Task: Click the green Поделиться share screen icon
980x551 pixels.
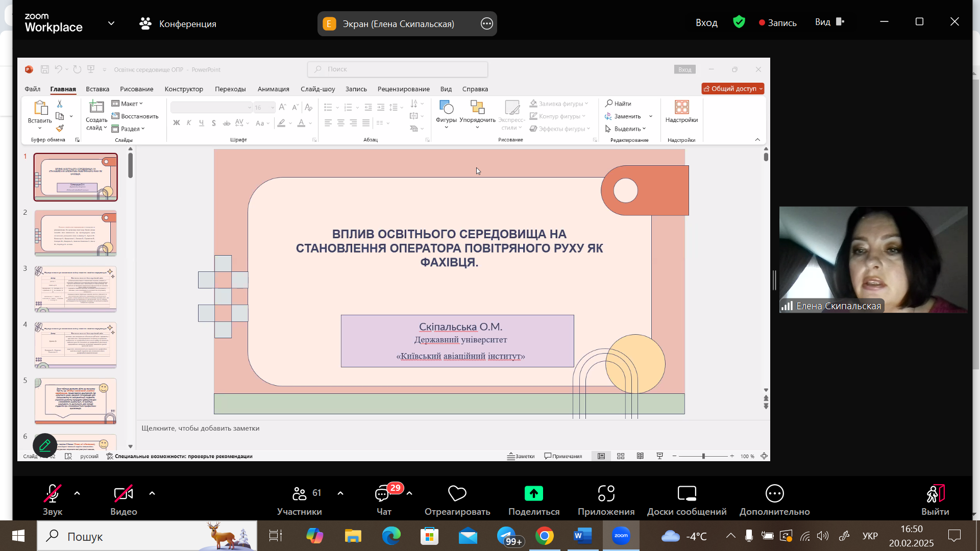Action: [533, 493]
